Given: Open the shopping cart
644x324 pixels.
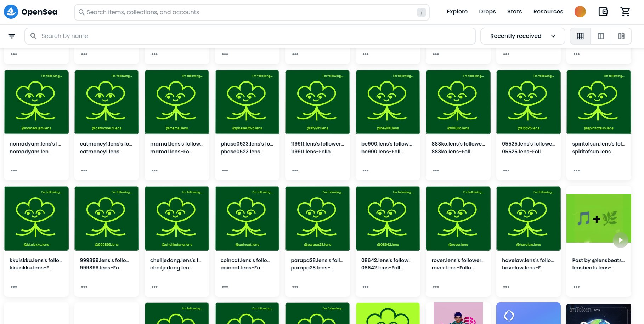Looking at the screenshot, I should coord(625,12).
